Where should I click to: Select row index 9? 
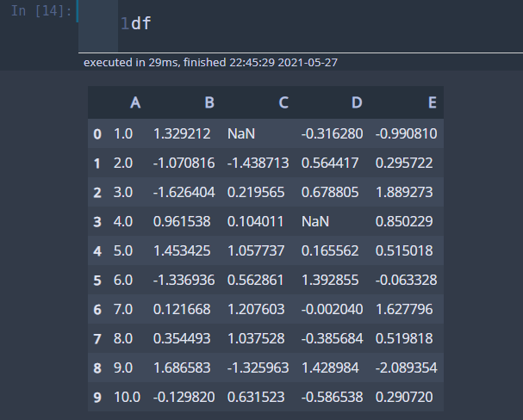coord(97,398)
